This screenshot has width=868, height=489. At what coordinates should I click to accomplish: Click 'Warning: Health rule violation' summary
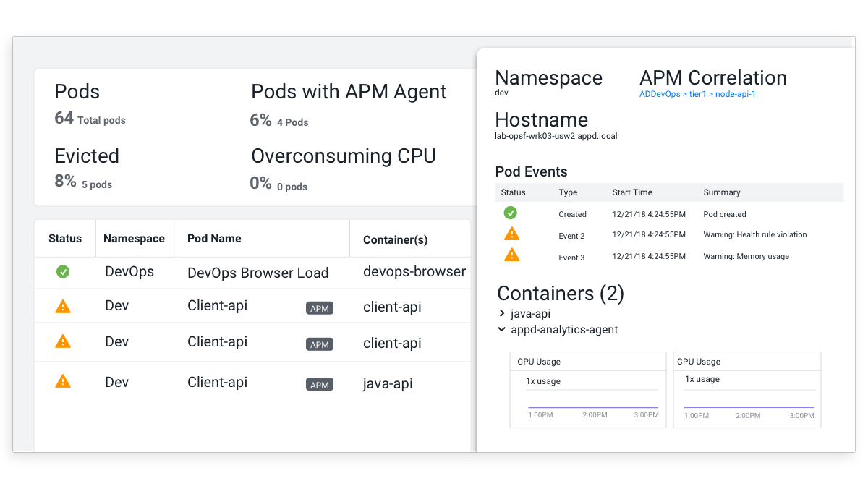(755, 234)
